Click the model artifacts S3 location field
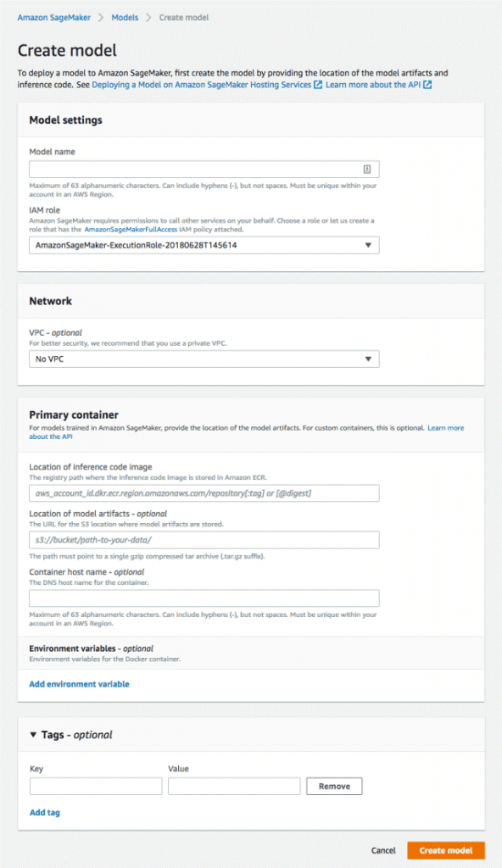Image resolution: width=502 pixels, height=868 pixels. pyautogui.click(x=204, y=540)
